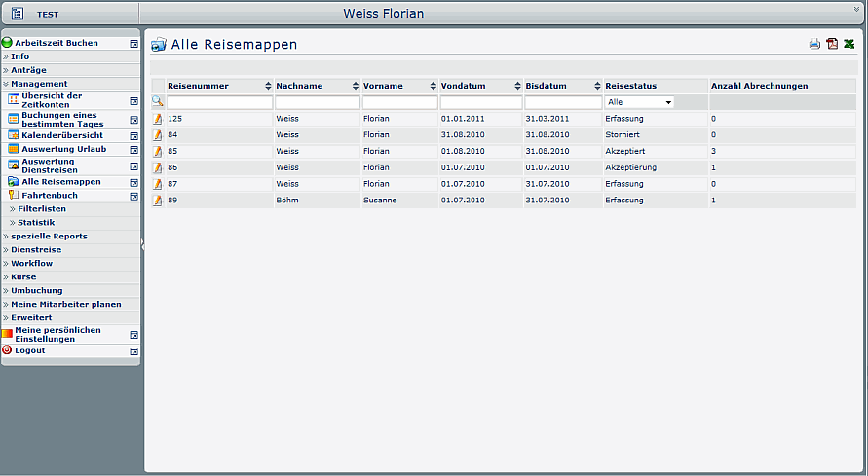Export the table to Excel
This screenshot has height=476, width=868.
(849, 44)
